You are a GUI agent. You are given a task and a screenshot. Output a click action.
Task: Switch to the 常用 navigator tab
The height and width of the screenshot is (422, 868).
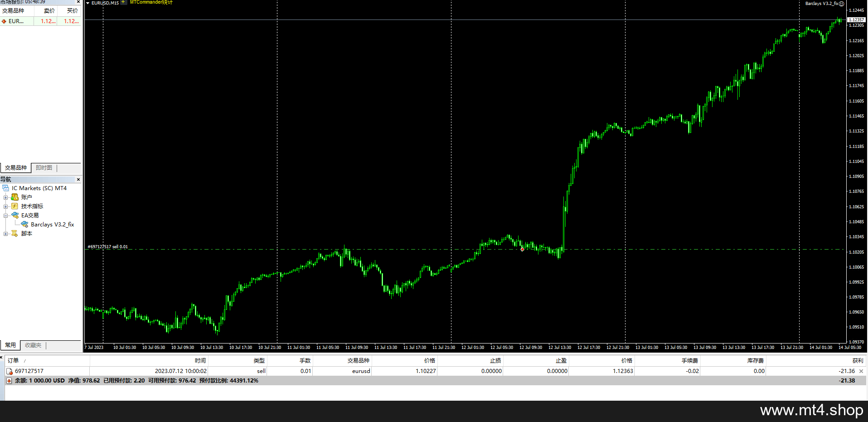[x=10, y=345]
